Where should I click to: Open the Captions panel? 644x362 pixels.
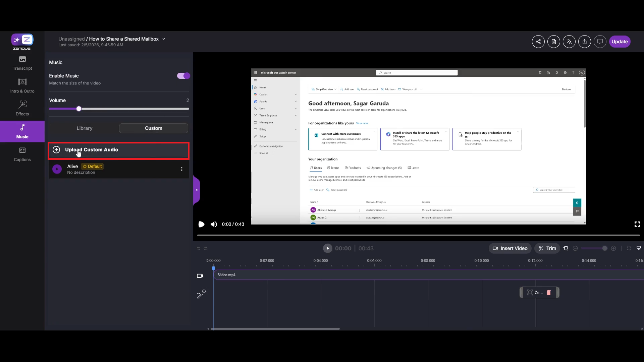[x=22, y=154]
